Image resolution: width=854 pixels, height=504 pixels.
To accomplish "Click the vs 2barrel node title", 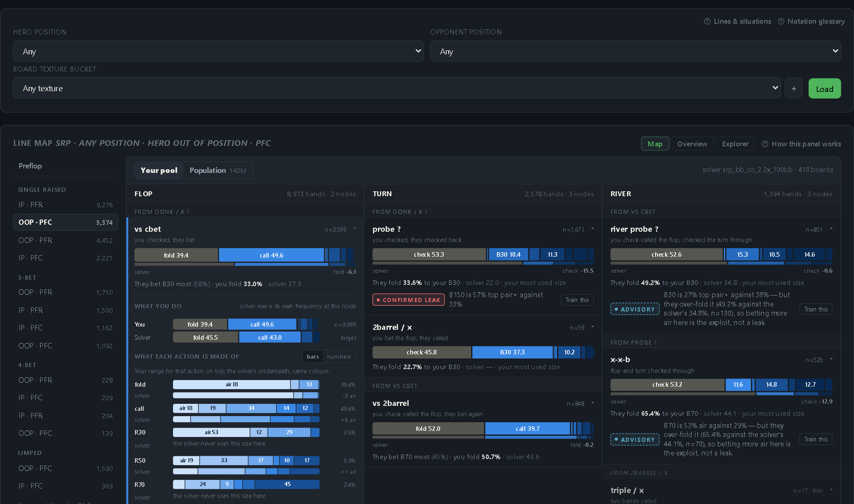I will (x=391, y=403).
